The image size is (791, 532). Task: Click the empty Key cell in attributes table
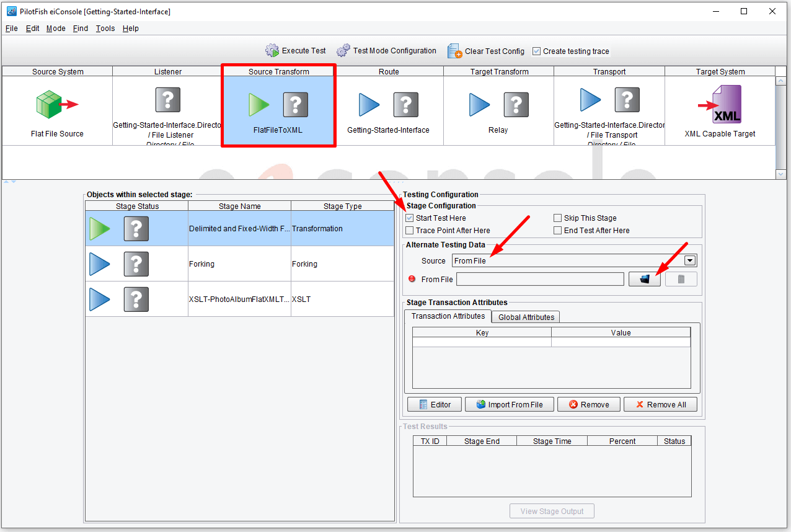click(x=482, y=342)
